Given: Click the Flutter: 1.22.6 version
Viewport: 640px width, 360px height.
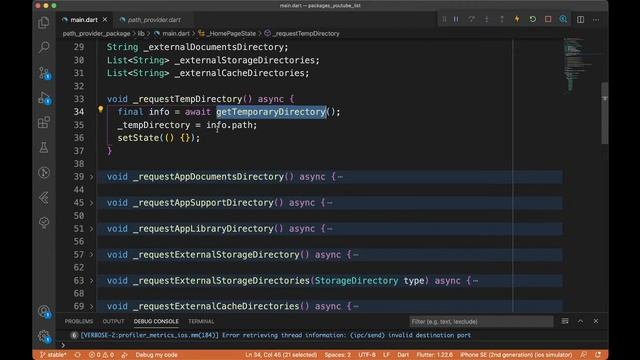Looking at the screenshot, I should pyautogui.click(x=435, y=355).
